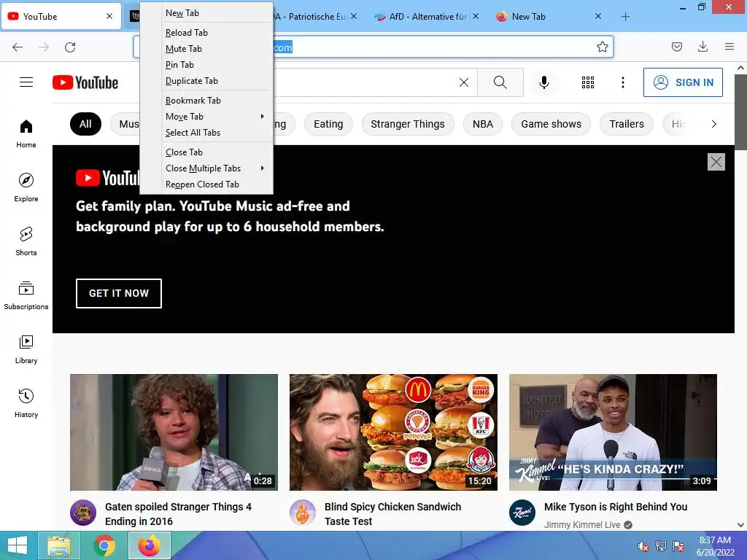Image resolution: width=747 pixels, height=560 pixels.
Task: Open the Firefox downloads icon
Action: 703,47
